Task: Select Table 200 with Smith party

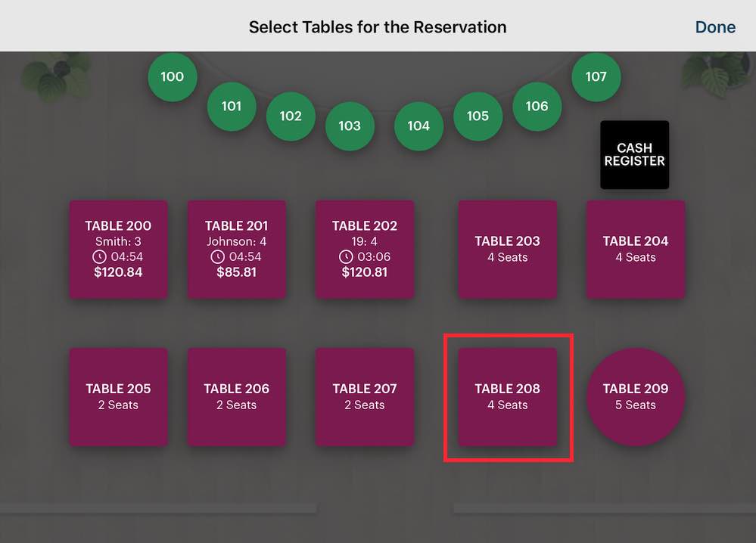Action: pos(118,249)
